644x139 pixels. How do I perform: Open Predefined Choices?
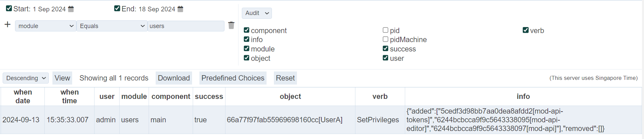pyautogui.click(x=233, y=78)
